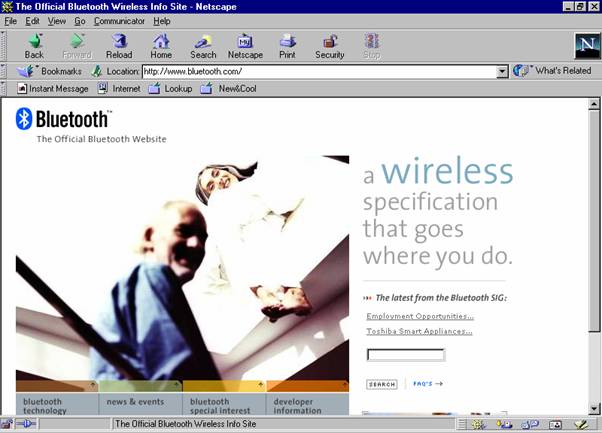Screen dimensions: 602x433
Task: Open the Go menu
Action: [x=80, y=21]
